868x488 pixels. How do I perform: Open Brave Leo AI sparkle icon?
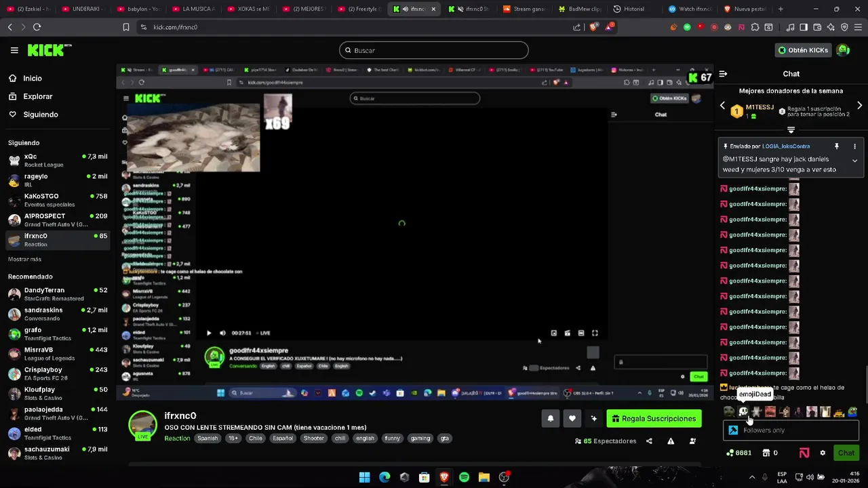coord(831,27)
